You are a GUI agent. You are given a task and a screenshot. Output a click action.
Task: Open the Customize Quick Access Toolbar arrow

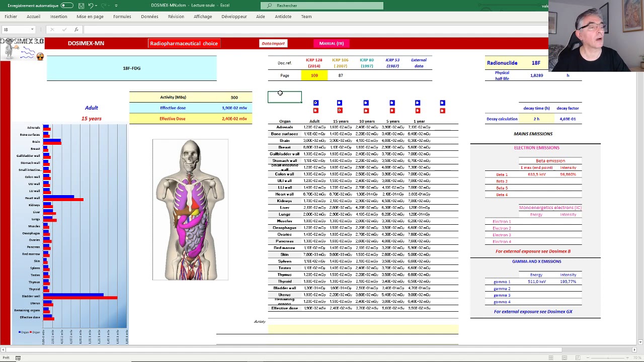tap(116, 6)
